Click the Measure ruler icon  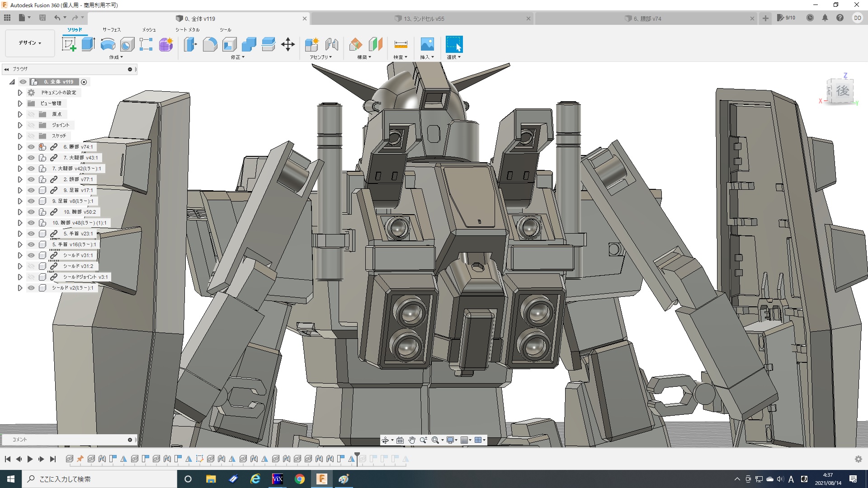pyautogui.click(x=401, y=44)
